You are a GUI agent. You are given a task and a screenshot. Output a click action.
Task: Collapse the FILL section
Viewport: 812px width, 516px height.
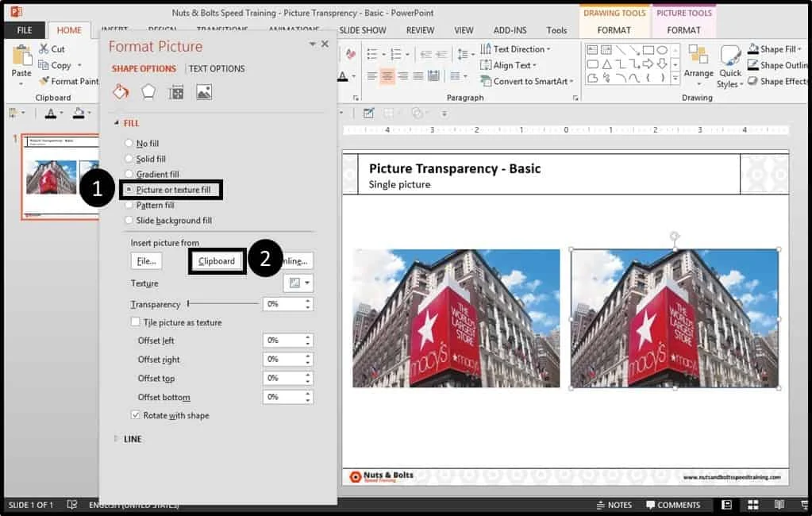click(116, 123)
